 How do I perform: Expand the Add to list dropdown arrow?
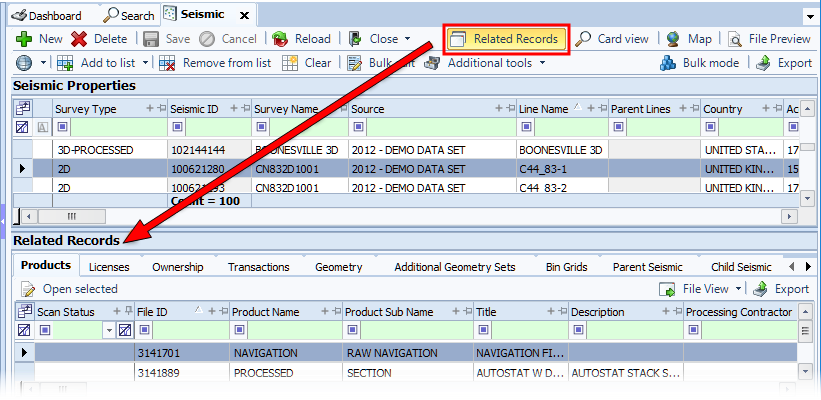click(x=145, y=63)
